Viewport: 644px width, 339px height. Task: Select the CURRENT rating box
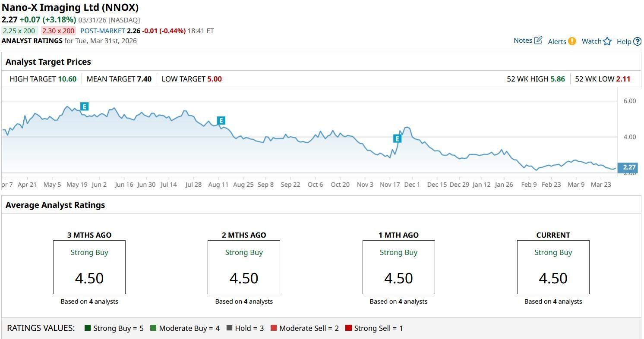tap(553, 267)
